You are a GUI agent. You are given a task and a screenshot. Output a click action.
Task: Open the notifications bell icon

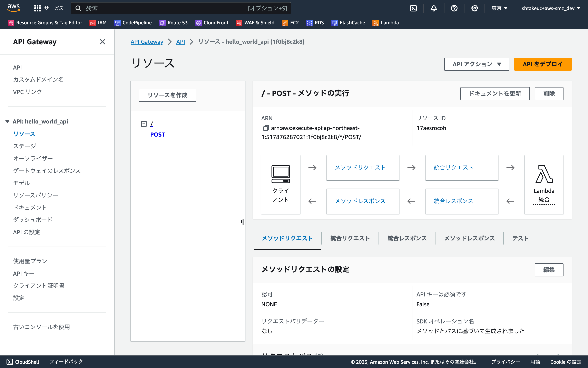click(434, 8)
